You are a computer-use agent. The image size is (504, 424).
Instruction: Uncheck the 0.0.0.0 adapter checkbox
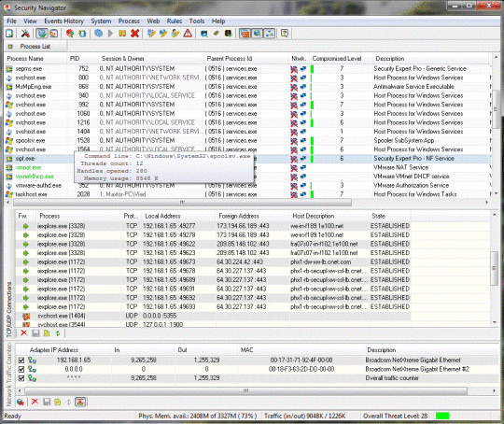coord(21,369)
